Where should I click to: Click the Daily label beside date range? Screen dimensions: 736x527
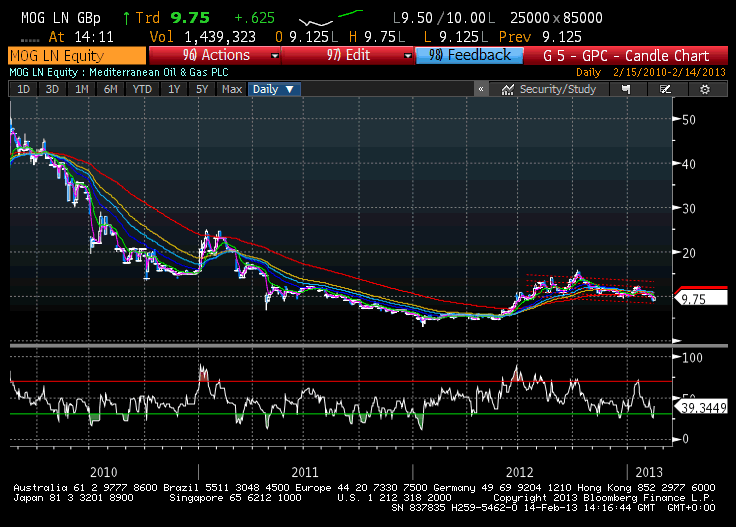[x=588, y=72]
